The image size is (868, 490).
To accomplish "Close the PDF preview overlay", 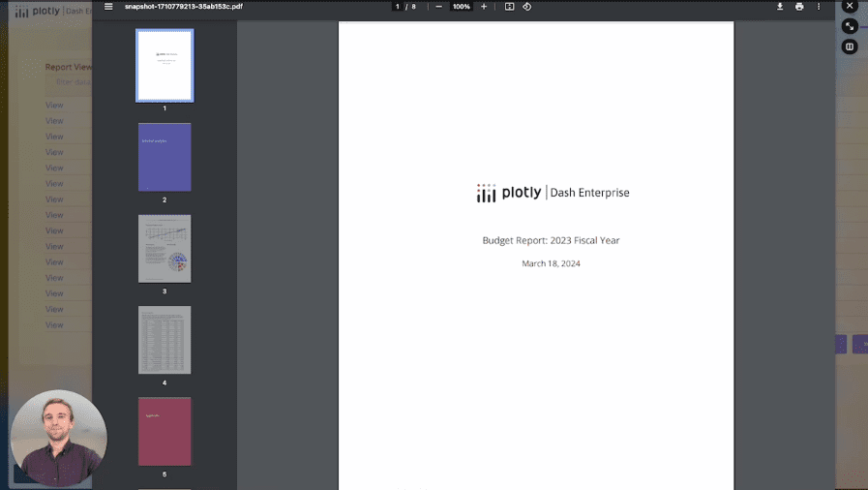I will pyautogui.click(x=850, y=6).
